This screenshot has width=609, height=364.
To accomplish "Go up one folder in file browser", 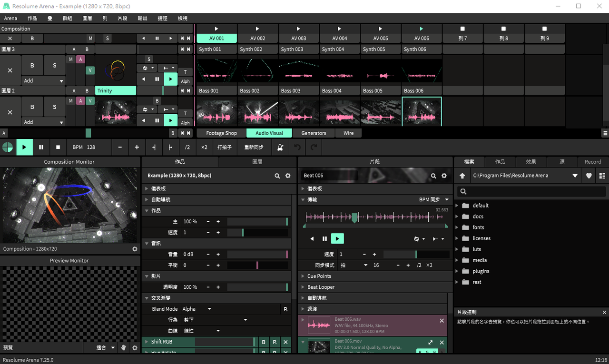I will (462, 176).
